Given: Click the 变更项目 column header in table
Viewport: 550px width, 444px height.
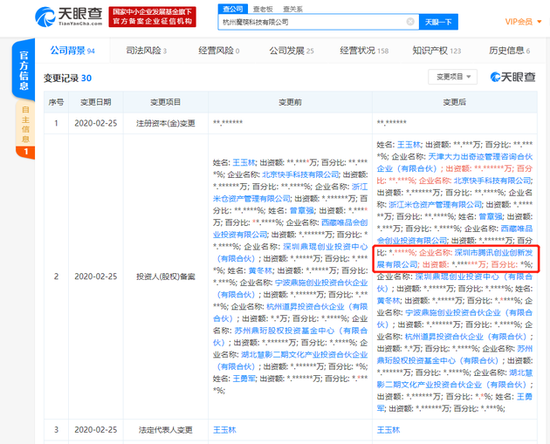Looking at the screenshot, I should pos(166,102).
